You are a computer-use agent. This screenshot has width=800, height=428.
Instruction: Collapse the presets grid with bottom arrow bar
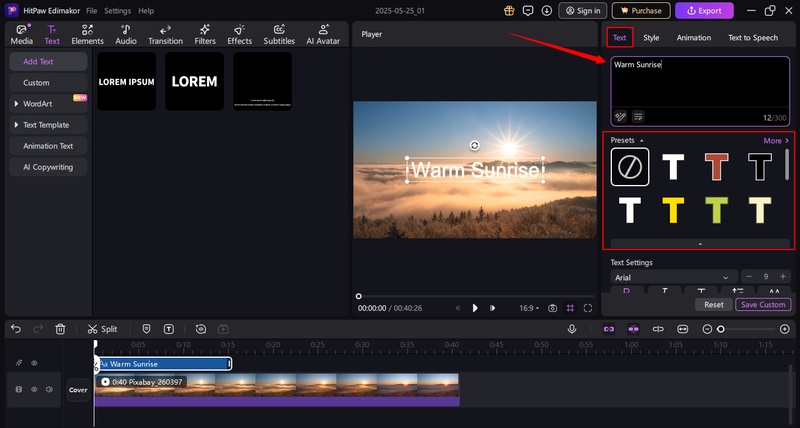pos(700,244)
